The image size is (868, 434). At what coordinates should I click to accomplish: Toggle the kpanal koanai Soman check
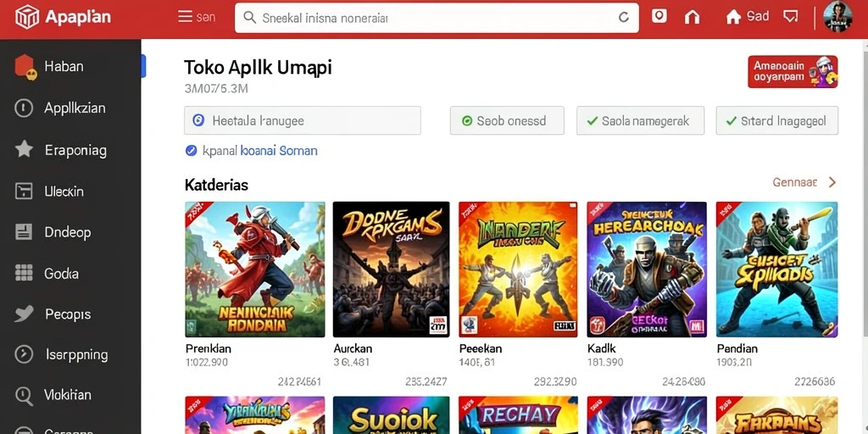click(x=192, y=150)
